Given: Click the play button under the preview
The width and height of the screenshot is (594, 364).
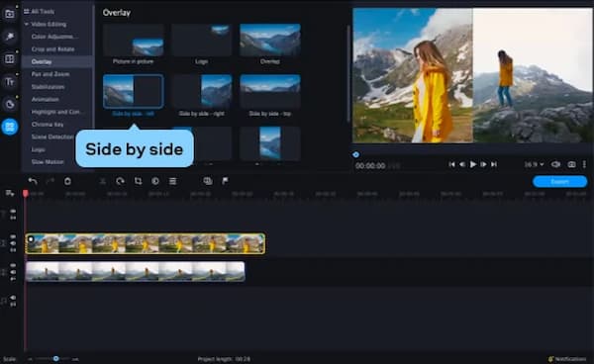Looking at the screenshot, I should [473, 164].
